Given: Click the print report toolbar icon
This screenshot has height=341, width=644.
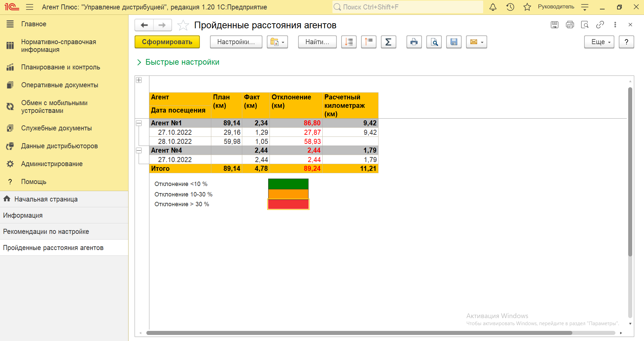Looking at the screenshot, I should [414, 42].
